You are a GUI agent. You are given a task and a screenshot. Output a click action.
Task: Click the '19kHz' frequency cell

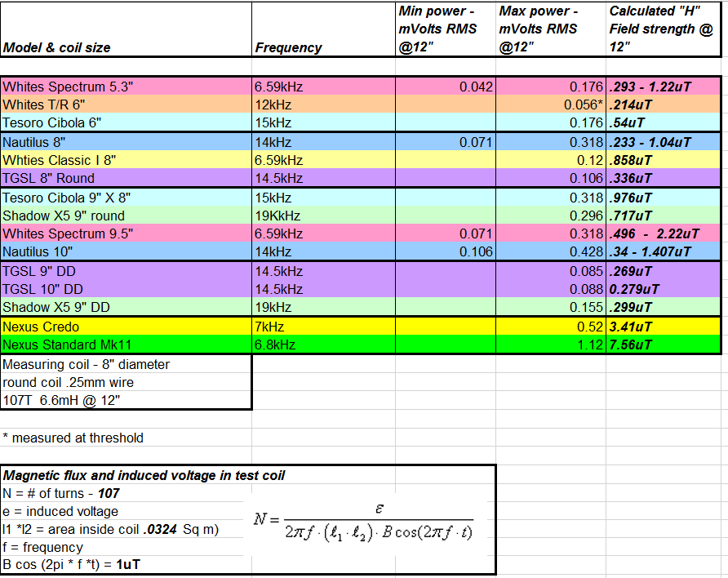[x=324, y=307]
